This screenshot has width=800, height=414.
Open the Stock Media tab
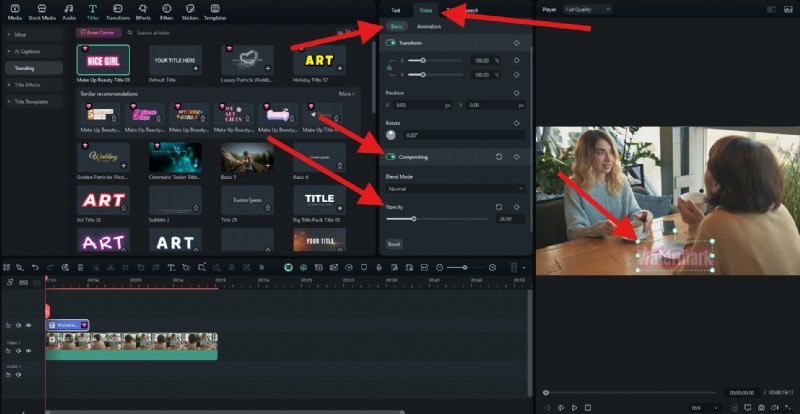(x=42, y=12)
